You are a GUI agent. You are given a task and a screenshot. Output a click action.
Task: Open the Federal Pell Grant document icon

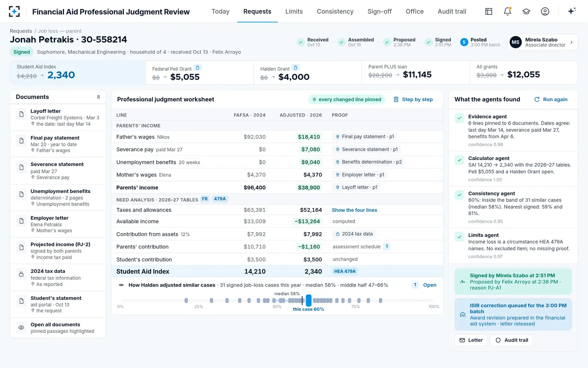198,68
